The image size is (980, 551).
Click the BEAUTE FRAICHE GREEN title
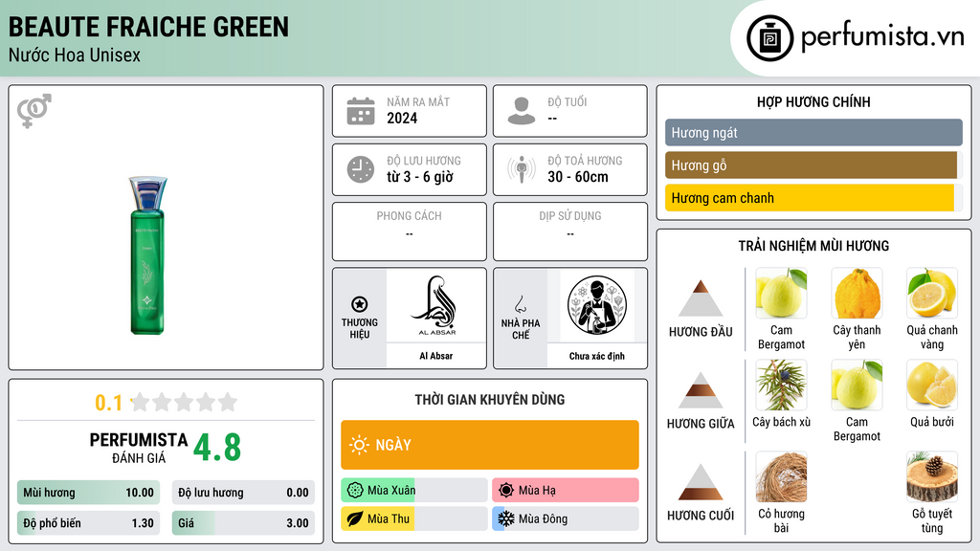tap(148, 27)
